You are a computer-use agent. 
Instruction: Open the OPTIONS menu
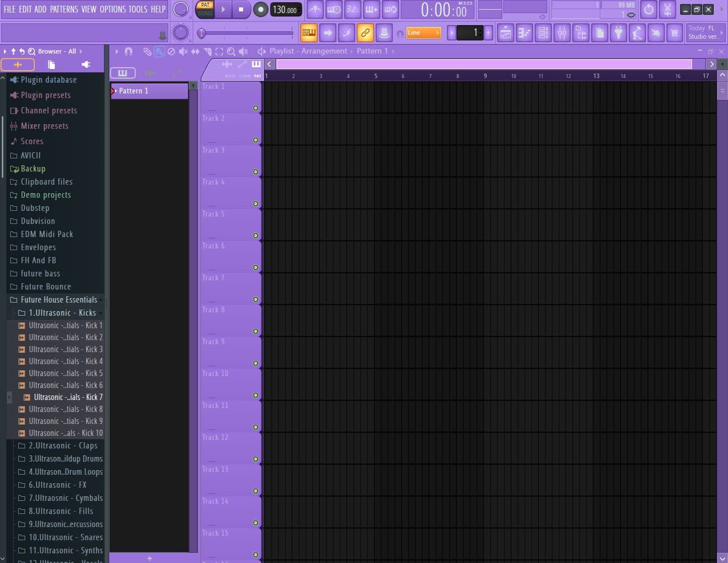[112, 9]
